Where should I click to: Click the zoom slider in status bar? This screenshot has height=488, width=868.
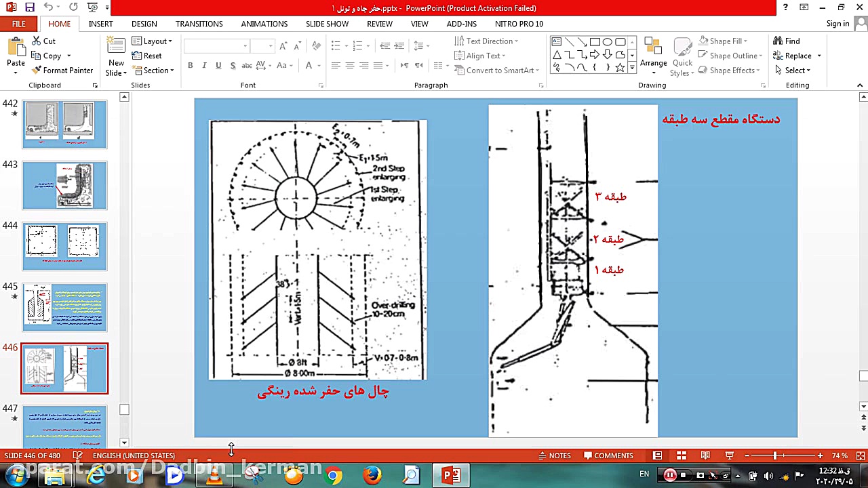click(775, 455)
